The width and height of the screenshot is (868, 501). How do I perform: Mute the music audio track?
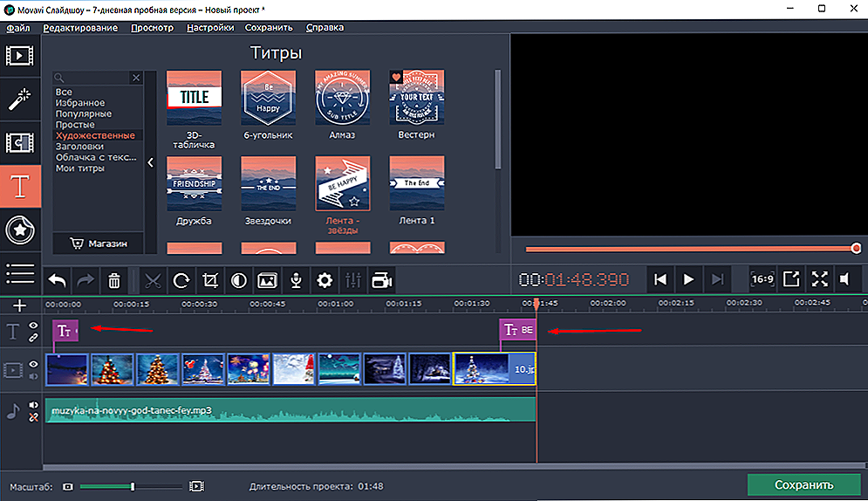(x=34, y=405)
